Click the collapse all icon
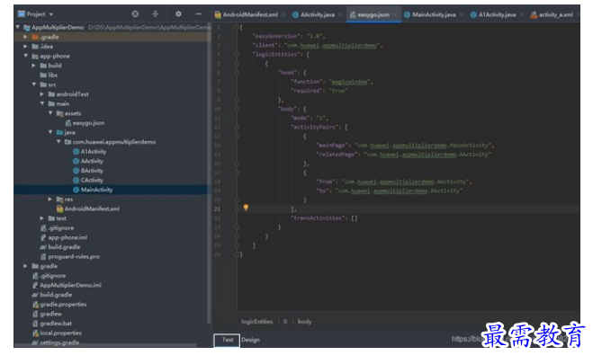Screen dimensions: 593x364 click(155, 14)
